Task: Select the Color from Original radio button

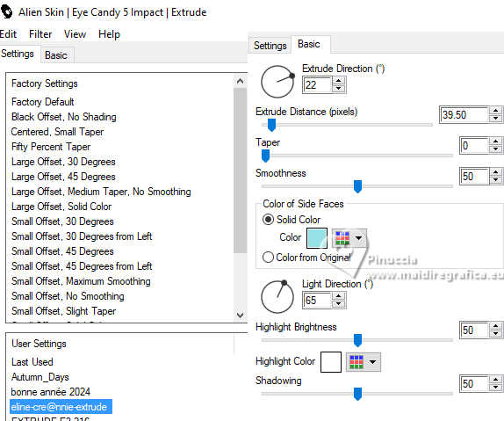Action: (x=268, y=258)
